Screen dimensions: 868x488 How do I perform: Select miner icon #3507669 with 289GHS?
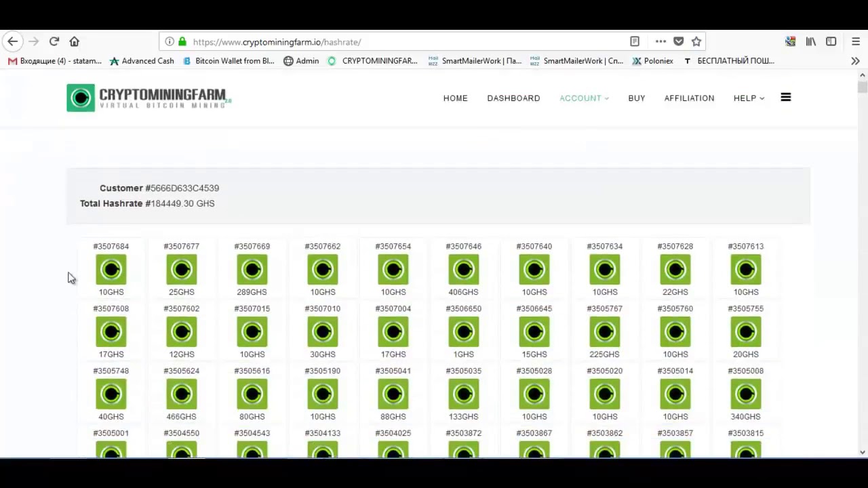point(252,269)
